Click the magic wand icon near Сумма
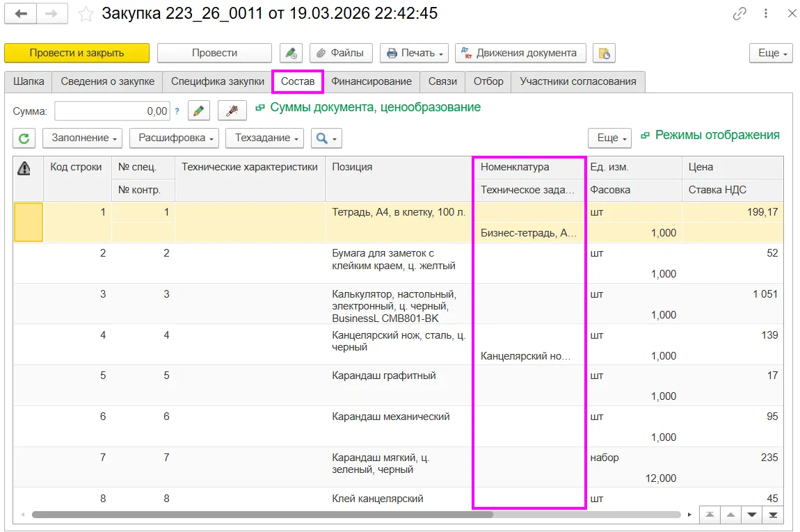Image resolution: width=800 pixels, height=532 pixels. pos(232,111)
